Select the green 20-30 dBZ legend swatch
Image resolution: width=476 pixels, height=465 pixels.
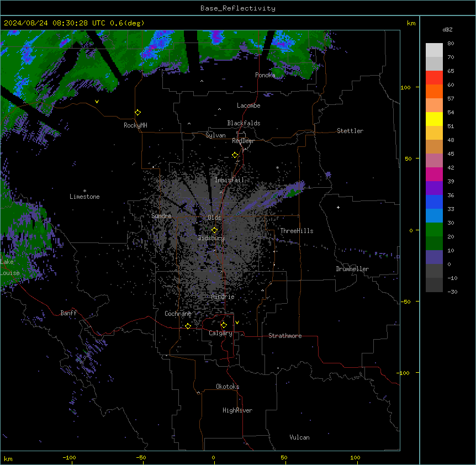[434, 230]
